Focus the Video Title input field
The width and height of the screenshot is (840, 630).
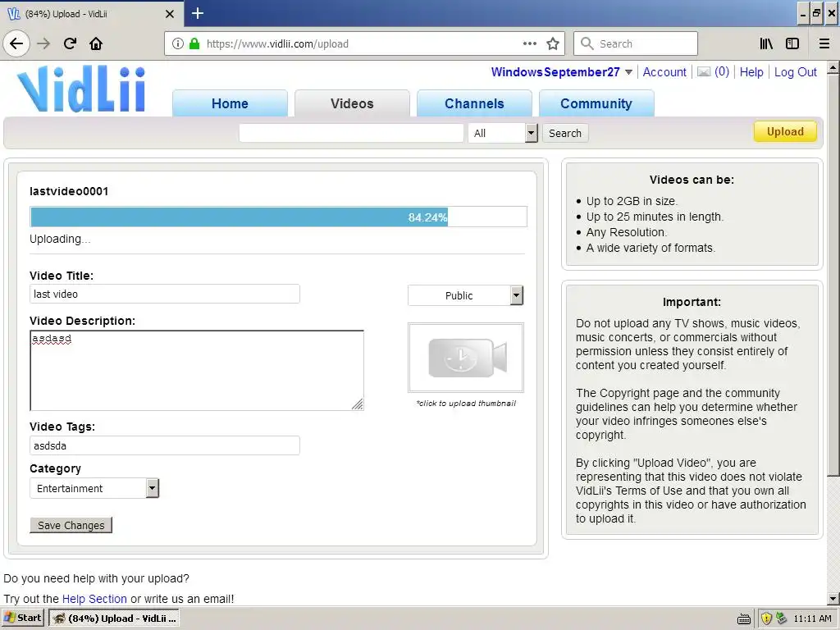pos(164,294)
